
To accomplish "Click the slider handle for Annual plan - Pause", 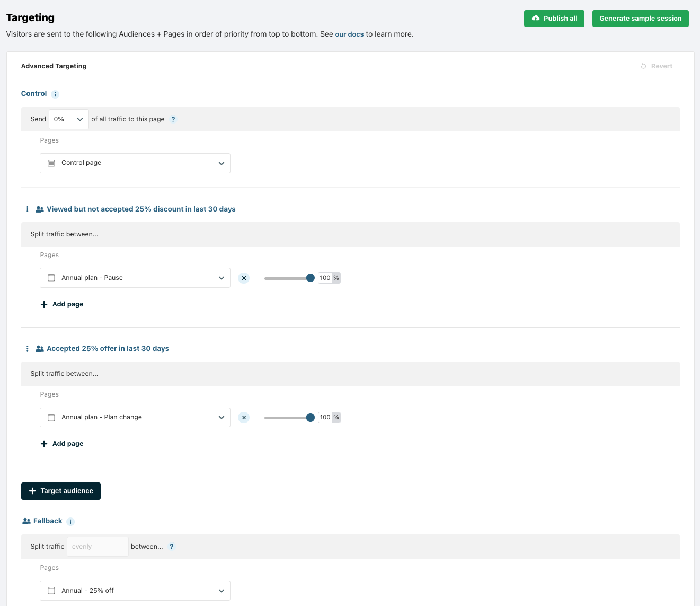I will click(311, 278).
